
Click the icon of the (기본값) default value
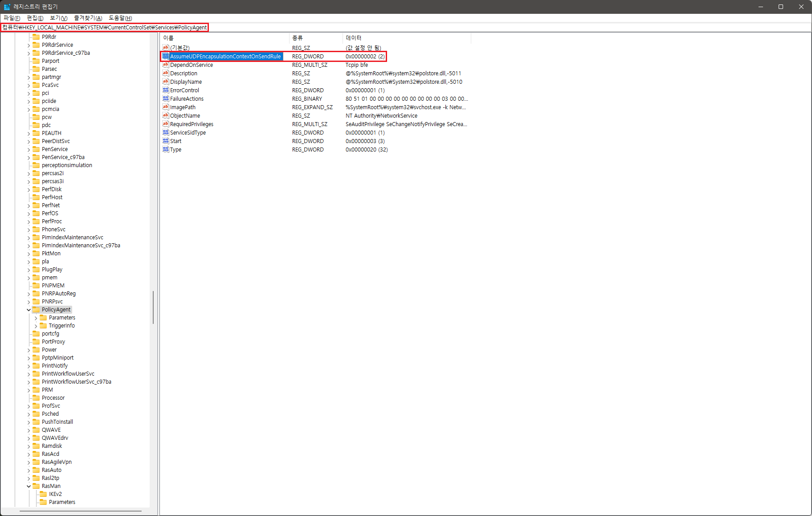pos(166,48)
